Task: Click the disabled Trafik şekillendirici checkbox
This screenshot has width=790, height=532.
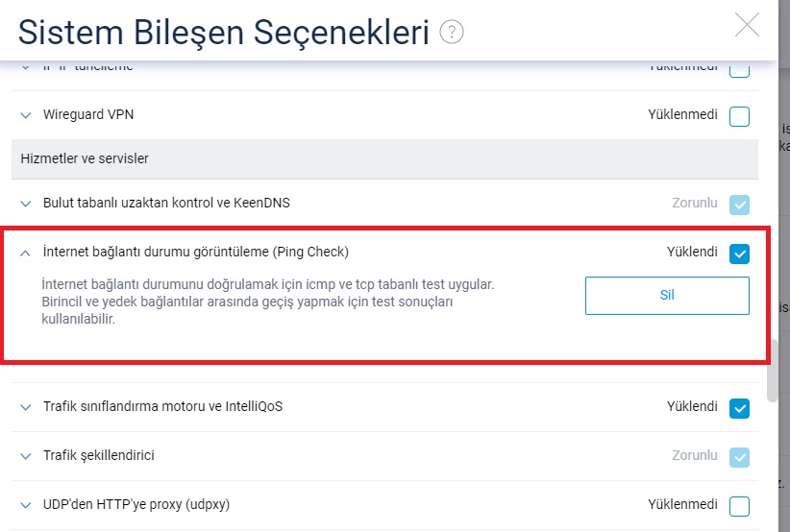Action: pyautogui.click(x=739, y=457)
